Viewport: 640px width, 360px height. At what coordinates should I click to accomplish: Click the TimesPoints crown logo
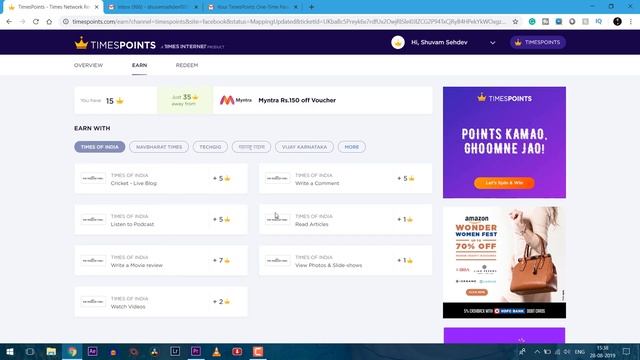(82, 43)
